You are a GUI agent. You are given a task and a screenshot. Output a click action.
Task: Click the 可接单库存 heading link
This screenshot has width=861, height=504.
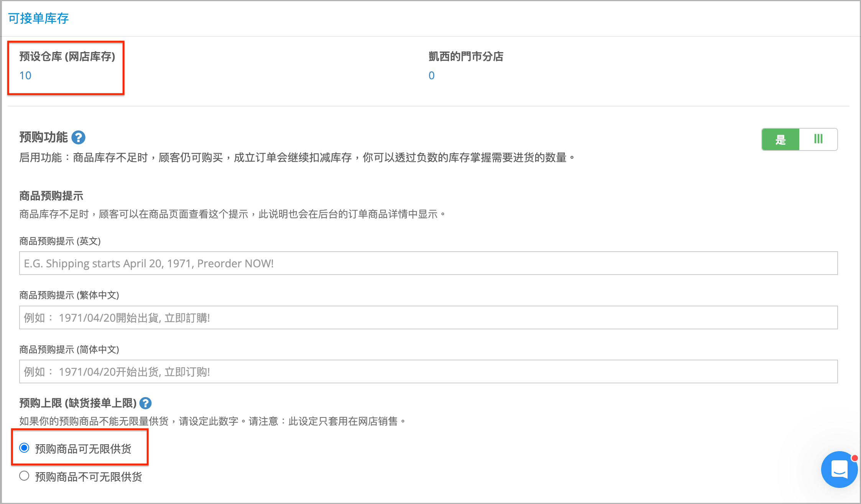coord(38,18)
